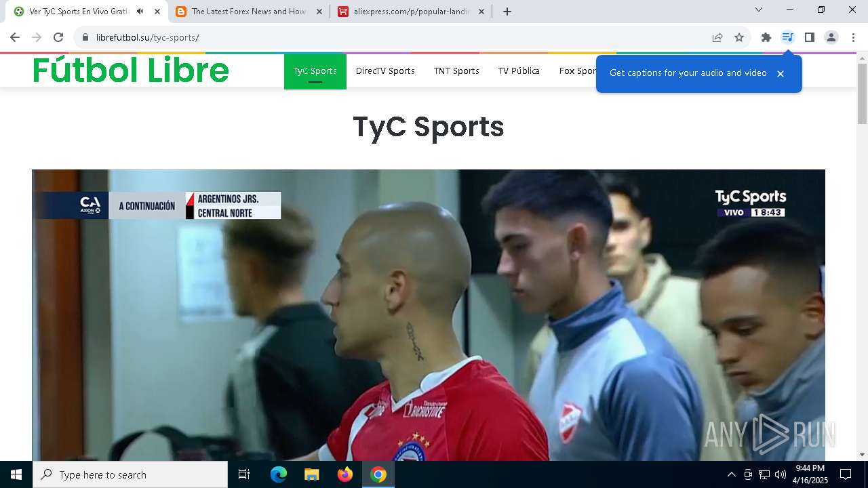
Task: Go back with the browser back arrow
Action: pyautogui.click(x=15, y=37)
